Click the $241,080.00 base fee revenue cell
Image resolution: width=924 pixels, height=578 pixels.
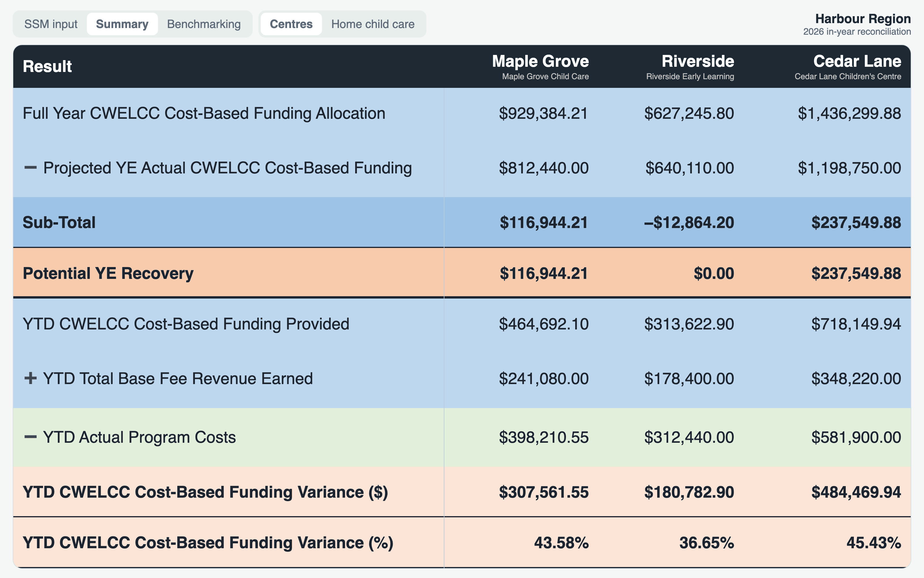pos(544,379)
